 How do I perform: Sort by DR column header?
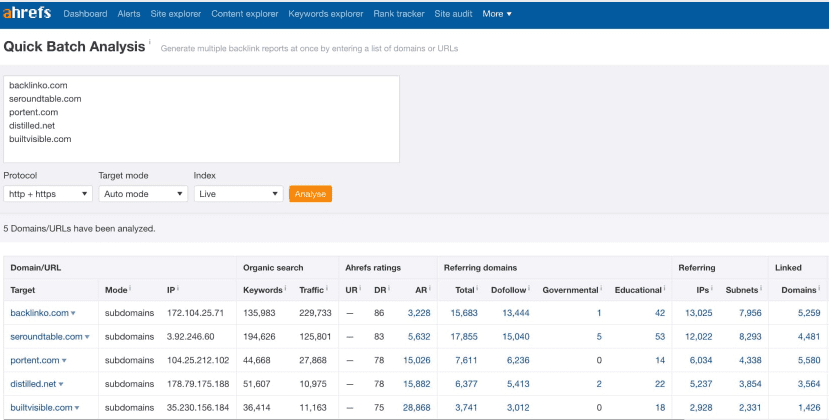[380, 290]
